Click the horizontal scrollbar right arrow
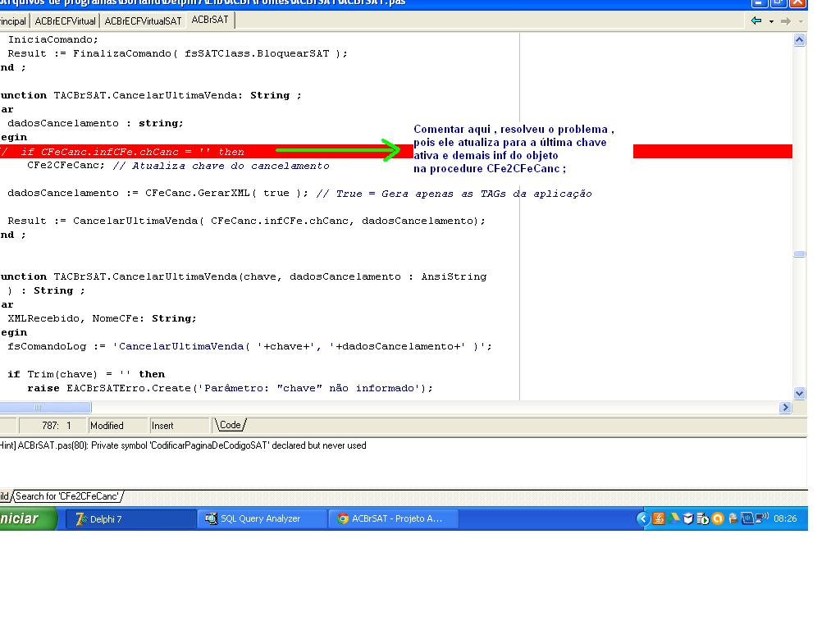This screenshot has height=630, width=840. 785,408
